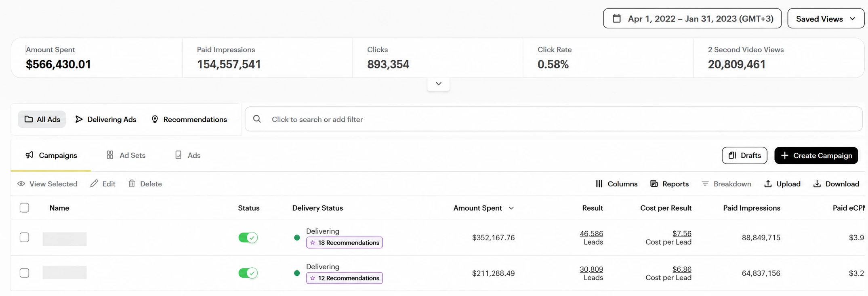
Task: Click the Download arrow icon
Action: [817, 184]
